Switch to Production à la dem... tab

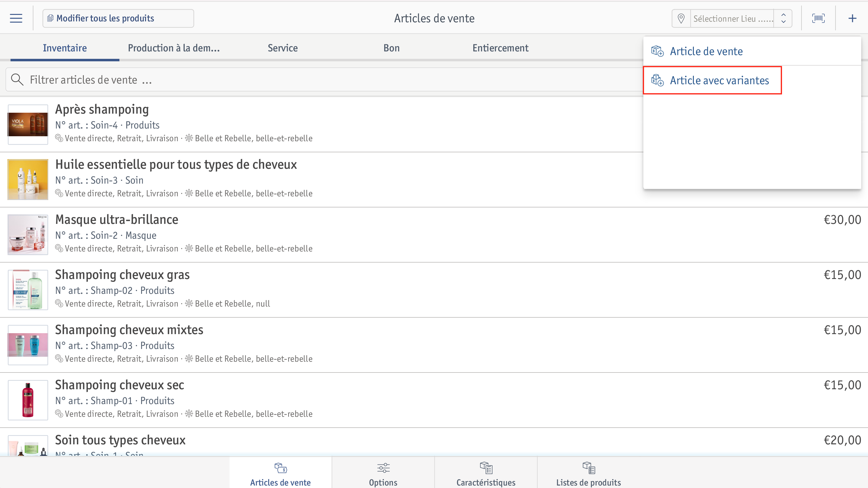[x=174, y=48]
